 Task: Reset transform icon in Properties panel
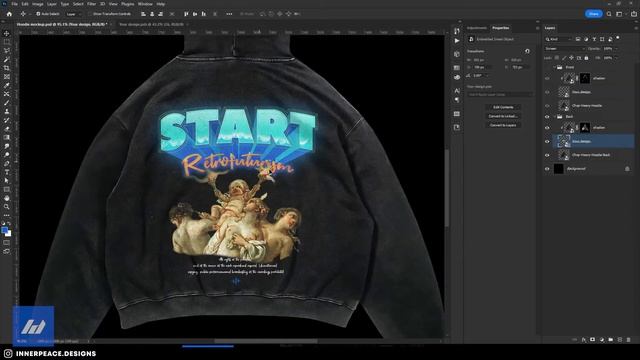[x=527, y=51]
